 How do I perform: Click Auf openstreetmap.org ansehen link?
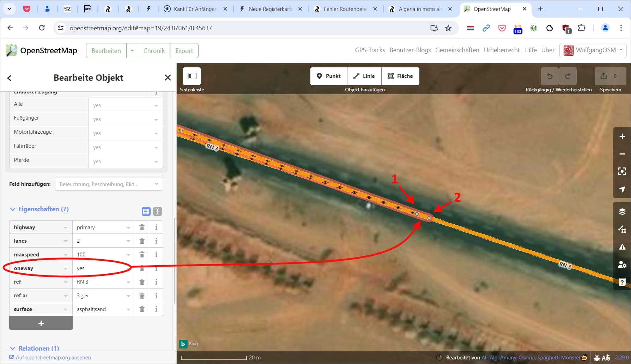[50, 357]
